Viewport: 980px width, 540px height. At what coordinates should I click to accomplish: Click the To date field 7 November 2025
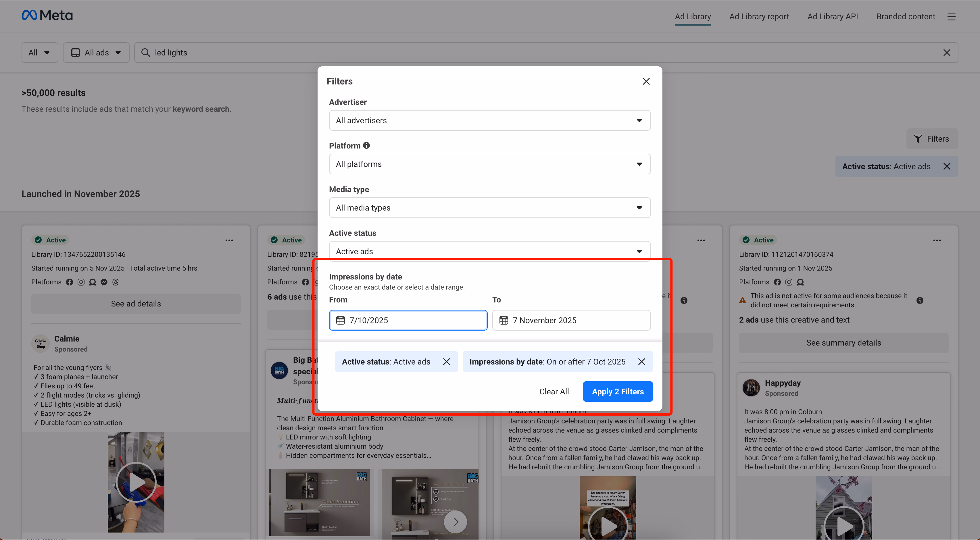click(571, 320)
